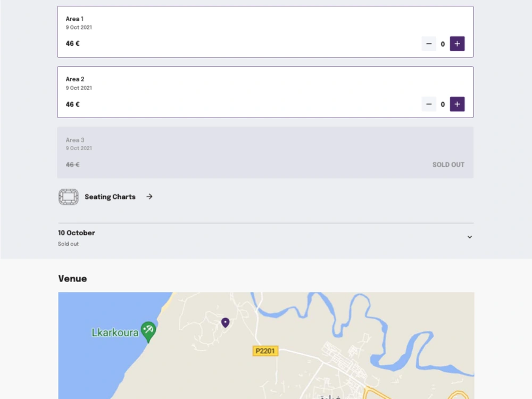Click the Area 2 quantity value 0
The image size is (532, 399).
pos(443,104)
